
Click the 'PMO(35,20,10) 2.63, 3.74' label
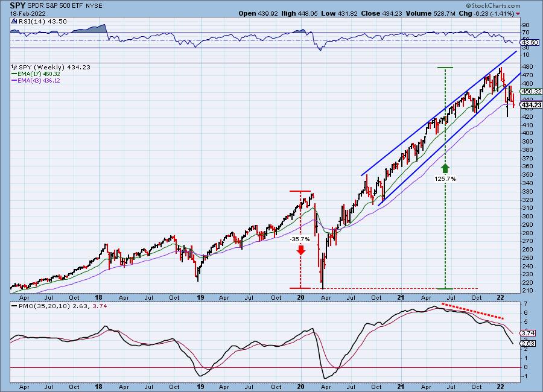point(63,306)
